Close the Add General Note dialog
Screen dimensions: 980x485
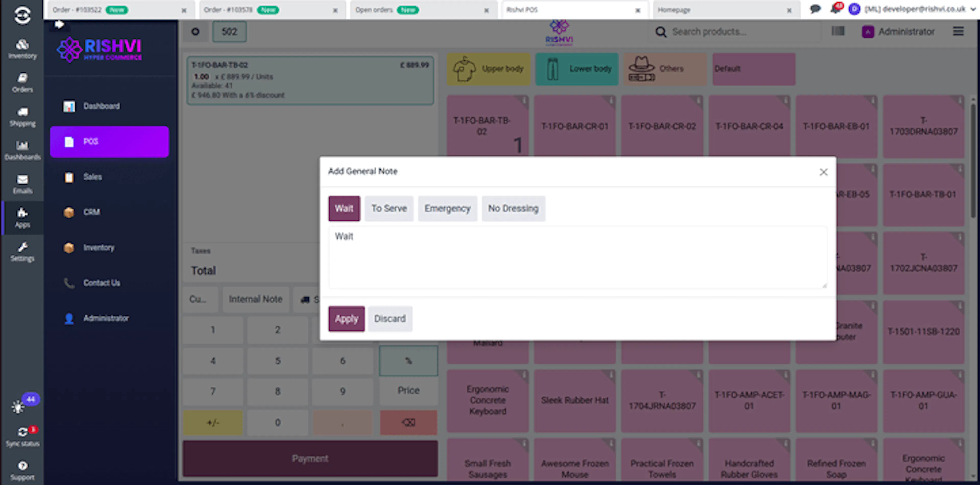click(x=824, y=172)
